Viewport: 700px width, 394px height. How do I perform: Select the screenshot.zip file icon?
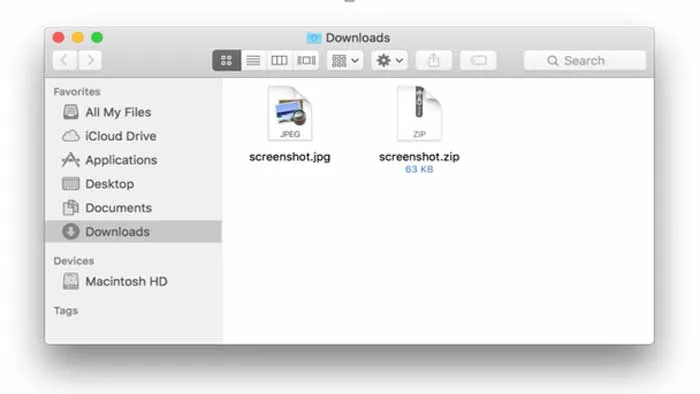pyautogui.click(x=419, y=113)
